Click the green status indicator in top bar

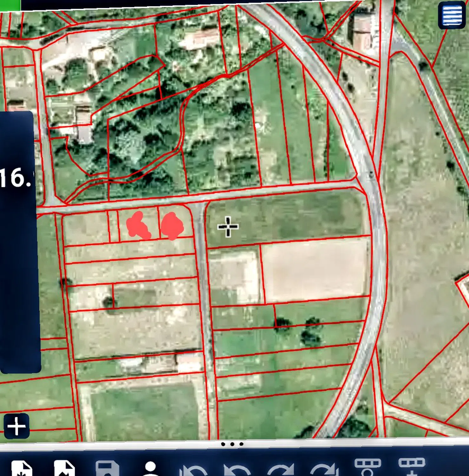(10, 5)
